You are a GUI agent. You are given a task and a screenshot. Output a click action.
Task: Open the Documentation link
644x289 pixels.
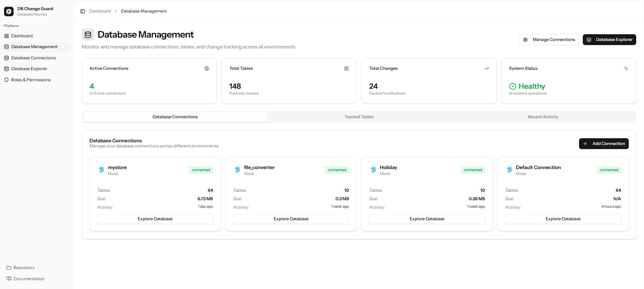pos(29,279)
